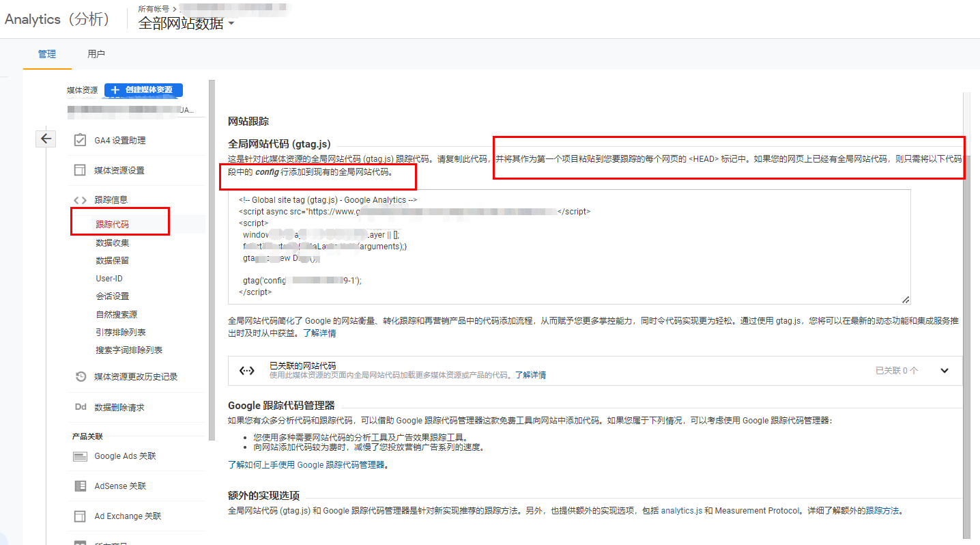Open 数据收集 settings item
The image size is (980, 545).
[x=112, y=242]
